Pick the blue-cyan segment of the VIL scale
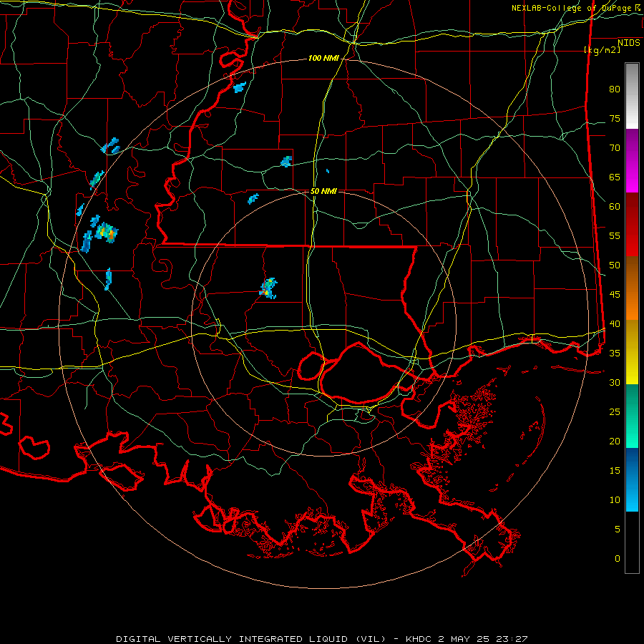This screenshot has height=644, width=644. (632, 479)
